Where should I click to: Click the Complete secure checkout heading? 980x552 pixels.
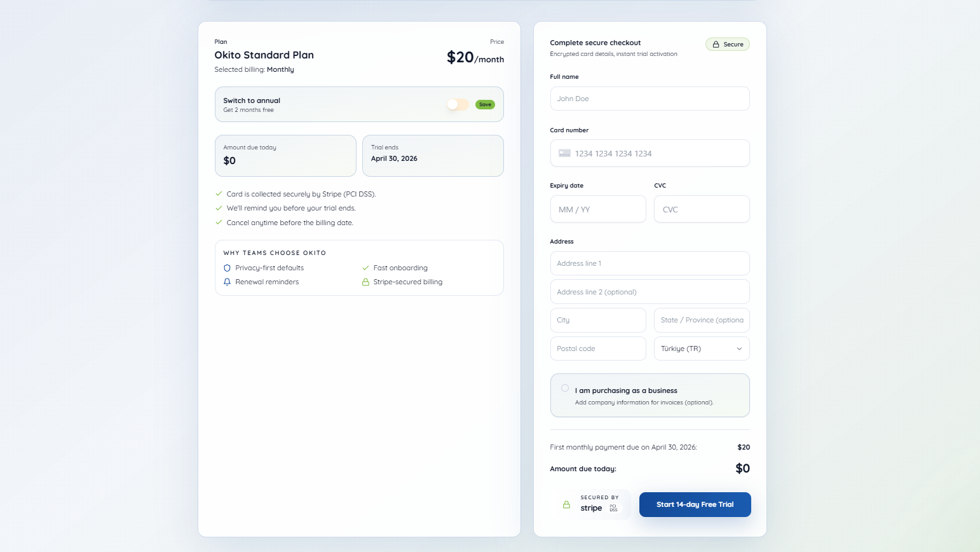(x=595, y=43)
